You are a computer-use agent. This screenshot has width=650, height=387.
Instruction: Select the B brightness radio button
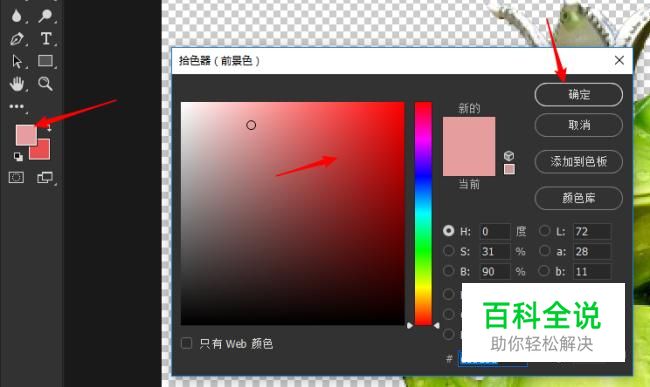click(x=449, y=271)
